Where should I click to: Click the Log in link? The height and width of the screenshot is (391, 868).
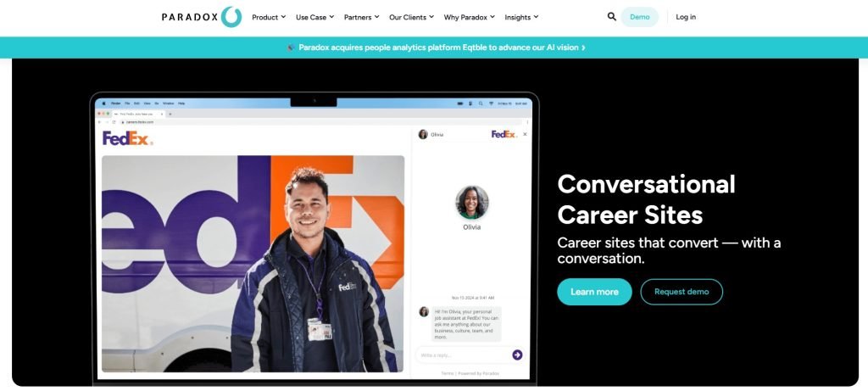[686, 17]
